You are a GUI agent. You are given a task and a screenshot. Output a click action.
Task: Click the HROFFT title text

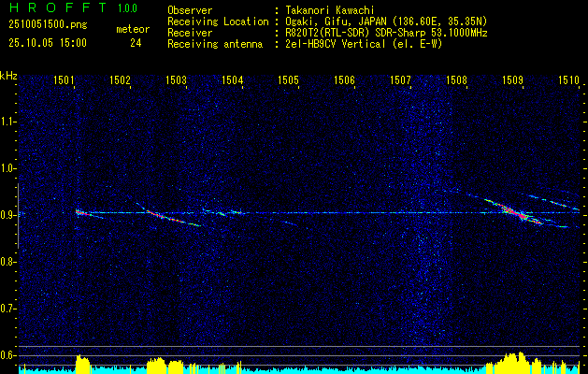point(58,7)
